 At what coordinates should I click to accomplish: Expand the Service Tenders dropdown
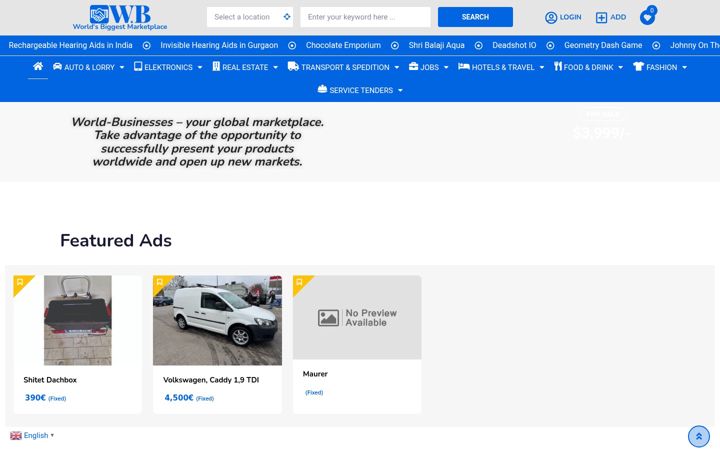tap(360, 90)
